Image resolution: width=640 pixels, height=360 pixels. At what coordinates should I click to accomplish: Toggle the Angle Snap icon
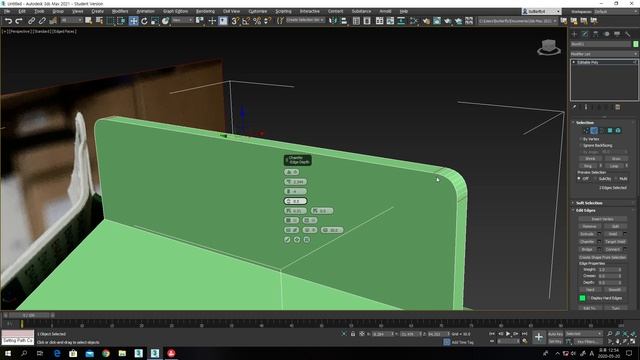click(x=246, y=20)
